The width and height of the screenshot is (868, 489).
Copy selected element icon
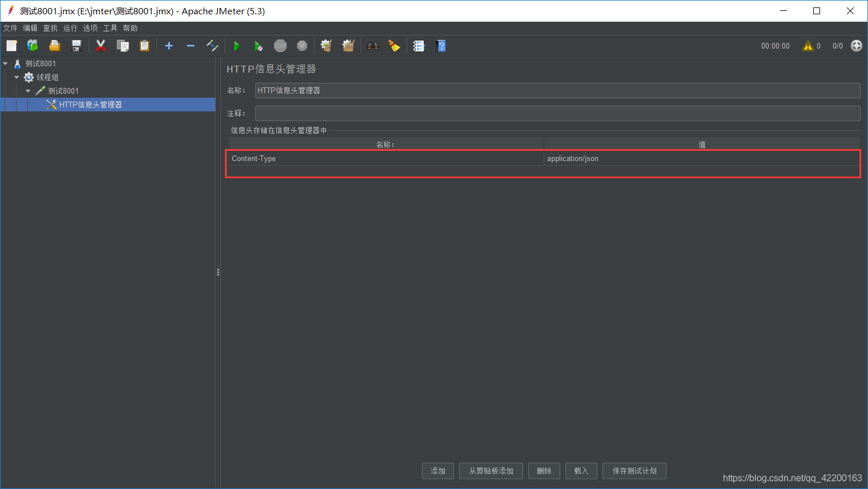[x=123, y=46]
